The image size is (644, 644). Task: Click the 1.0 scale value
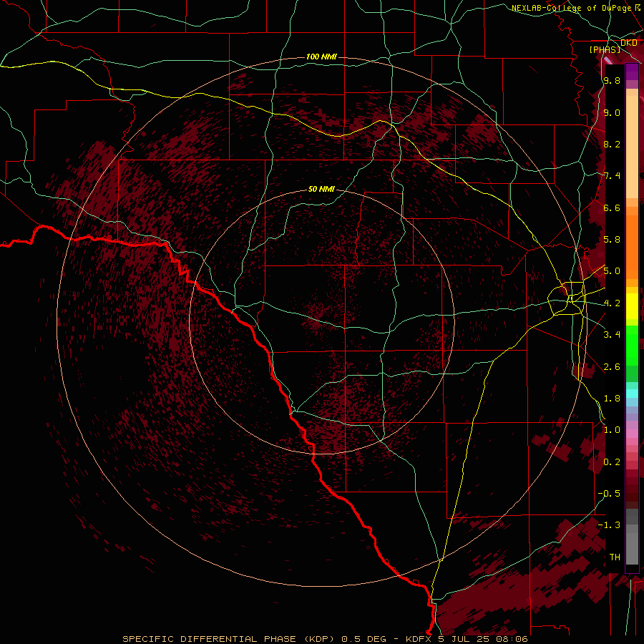(x=612, y=430)
